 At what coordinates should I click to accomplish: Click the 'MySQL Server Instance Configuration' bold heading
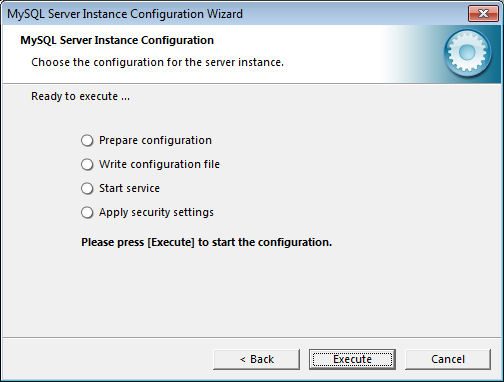tap(117, 40)
